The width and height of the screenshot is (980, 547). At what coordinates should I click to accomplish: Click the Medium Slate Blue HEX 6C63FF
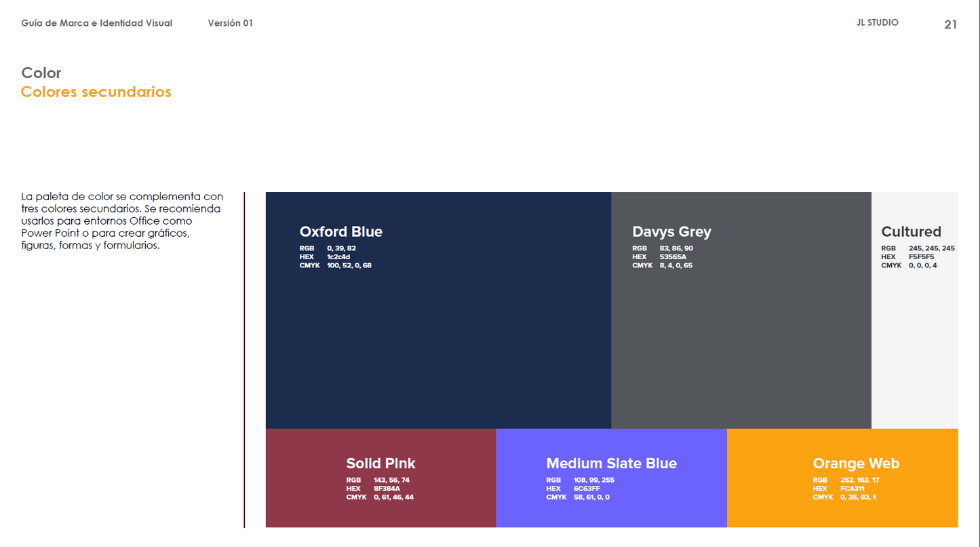coord(587,489)
